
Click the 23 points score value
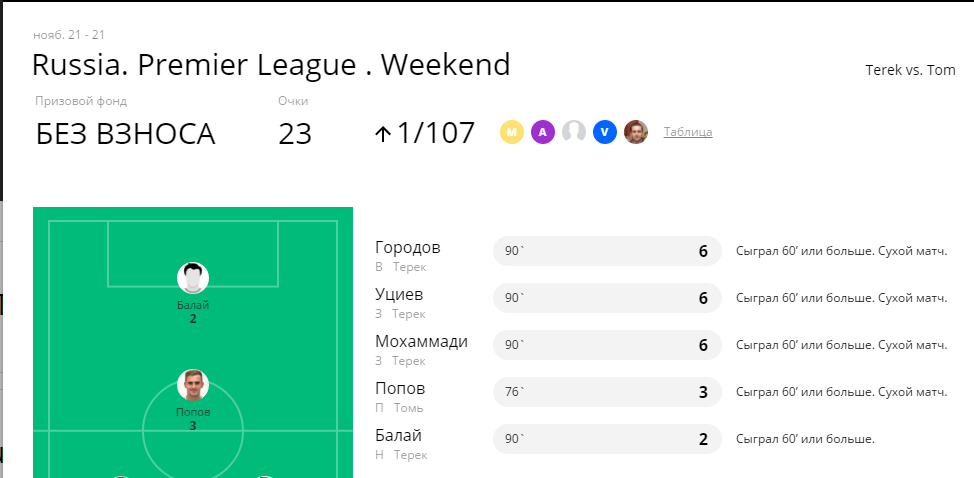(294, 134)
